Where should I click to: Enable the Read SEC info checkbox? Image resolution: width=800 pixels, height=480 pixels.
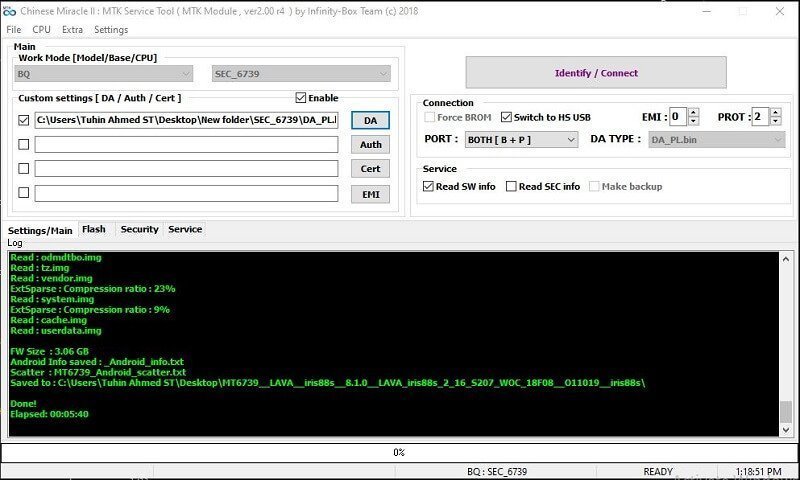pyautogui.click(x=511, y=186)
